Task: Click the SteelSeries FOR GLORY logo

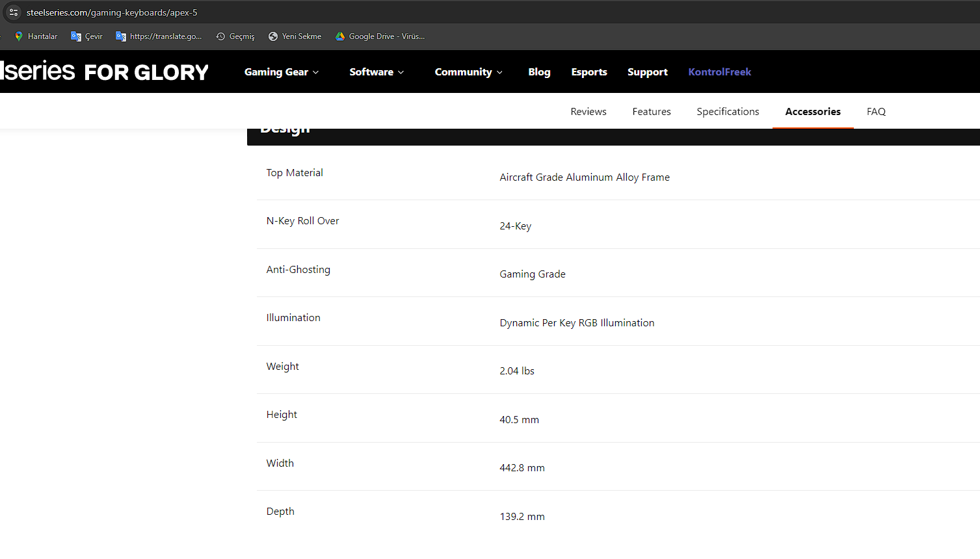Action: (104, 71)
